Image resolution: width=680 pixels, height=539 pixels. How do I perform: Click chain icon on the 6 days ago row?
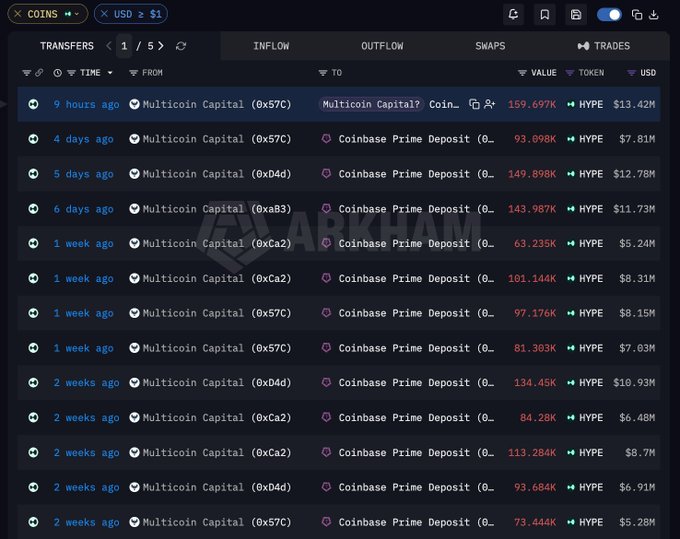click(x=33, y=209)
